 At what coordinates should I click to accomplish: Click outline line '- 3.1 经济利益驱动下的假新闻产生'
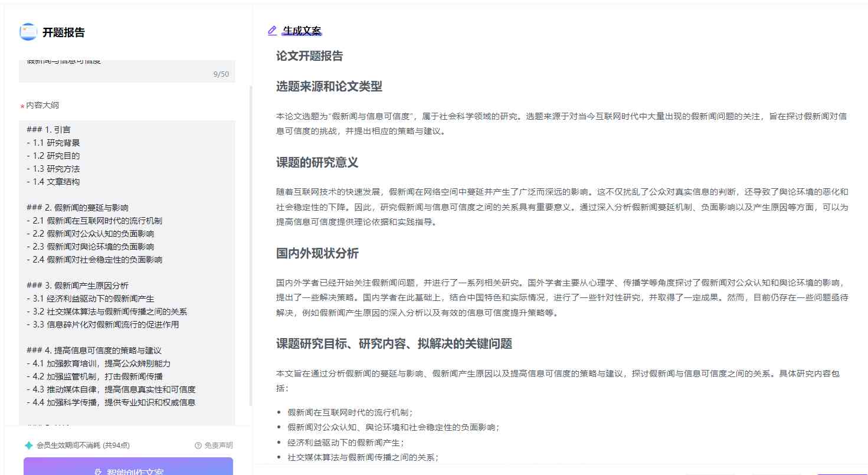click(90, 299)
